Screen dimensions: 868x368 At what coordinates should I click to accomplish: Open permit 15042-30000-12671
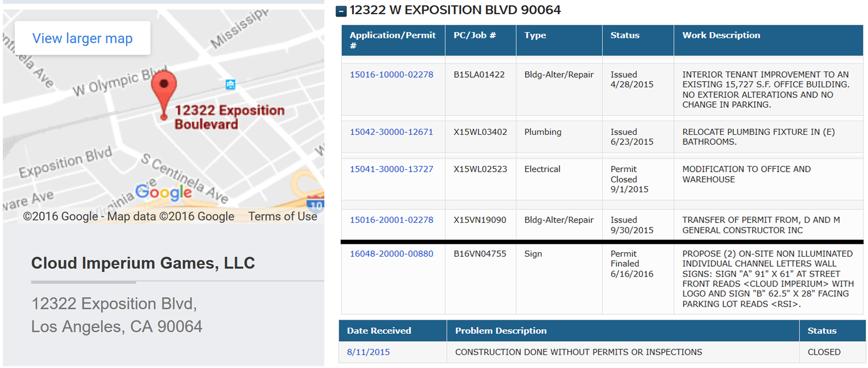coord(391,132)
